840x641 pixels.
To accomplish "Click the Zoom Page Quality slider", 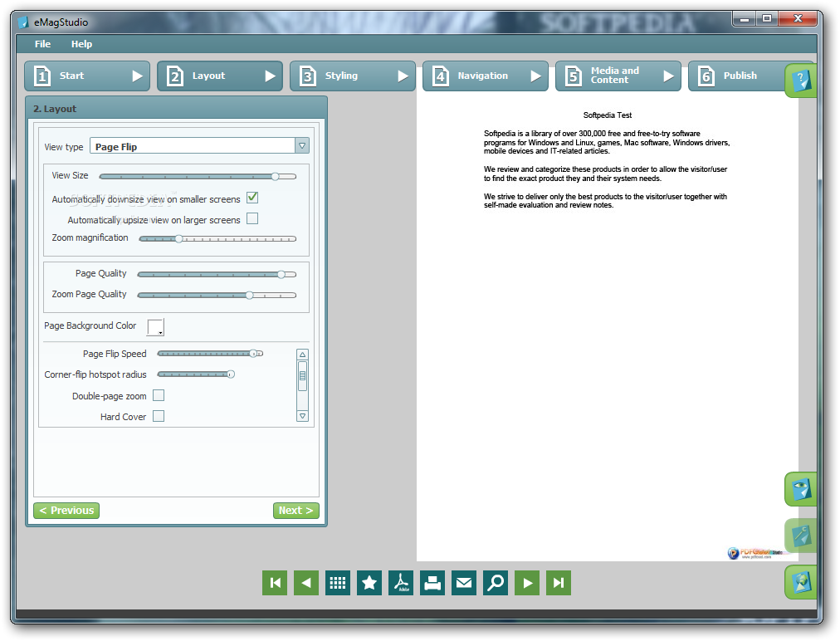I will point(217,295).
